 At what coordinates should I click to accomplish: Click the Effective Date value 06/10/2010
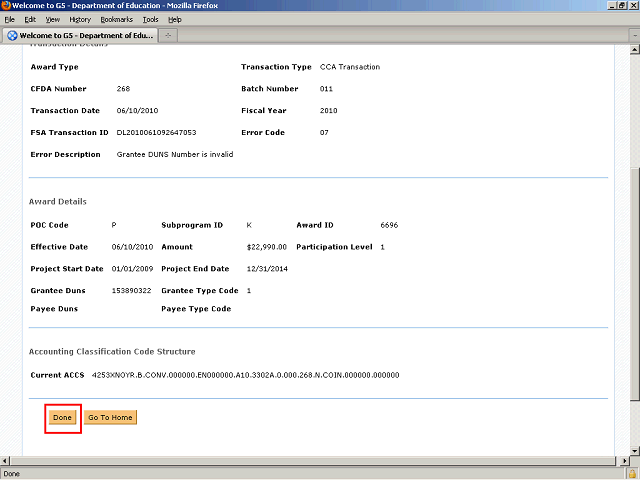click(x=132, y=247)
